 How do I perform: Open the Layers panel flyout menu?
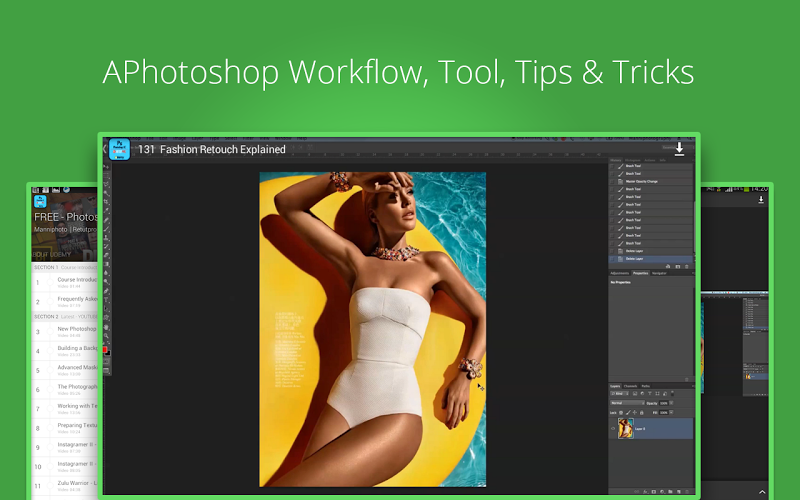693,386
